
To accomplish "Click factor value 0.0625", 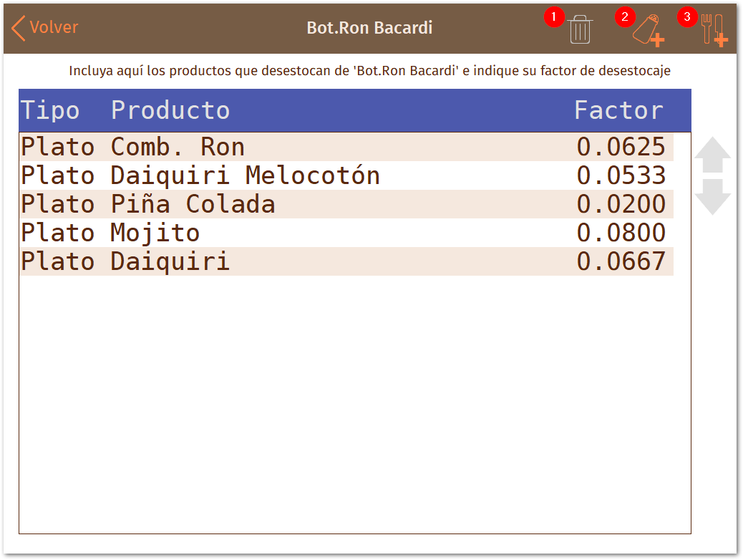I will coord(621,147).
